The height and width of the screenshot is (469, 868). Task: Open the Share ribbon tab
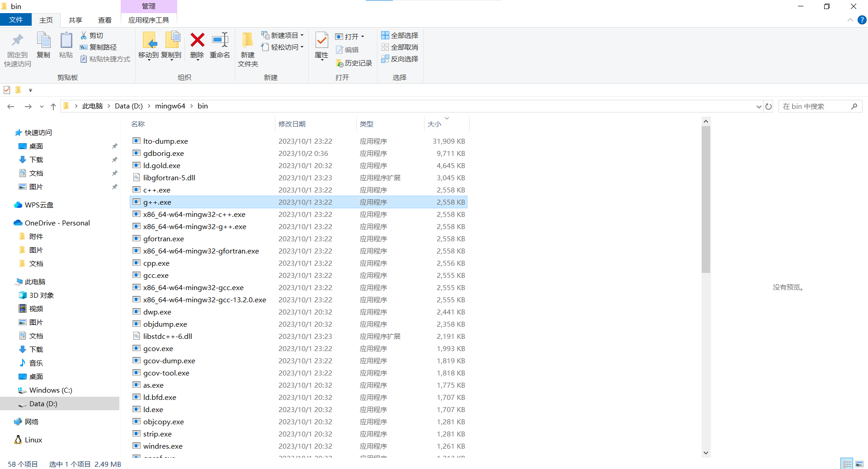[75, 20]
